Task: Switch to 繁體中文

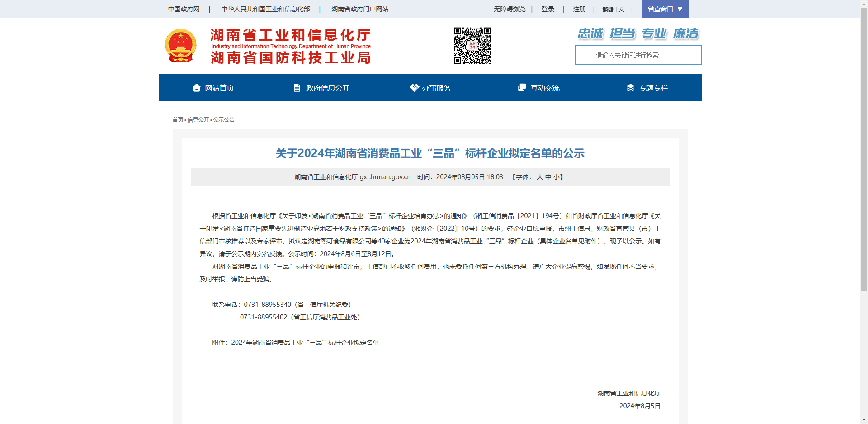Action: [x=613, y=9]
